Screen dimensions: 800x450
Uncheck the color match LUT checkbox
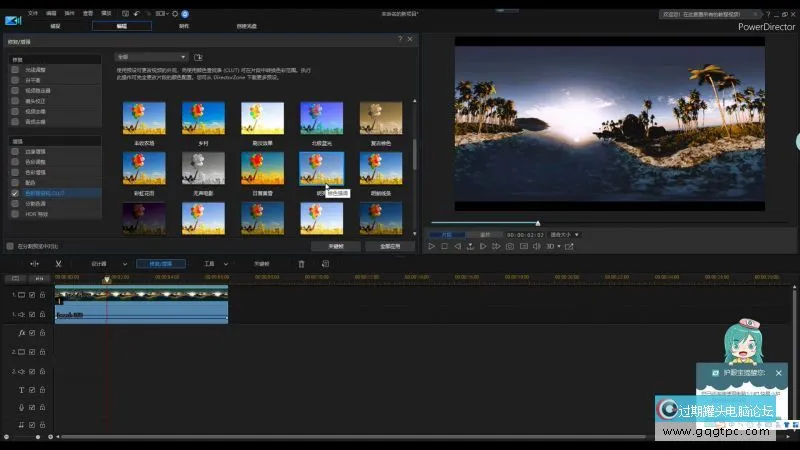click(x=15, y=192)
